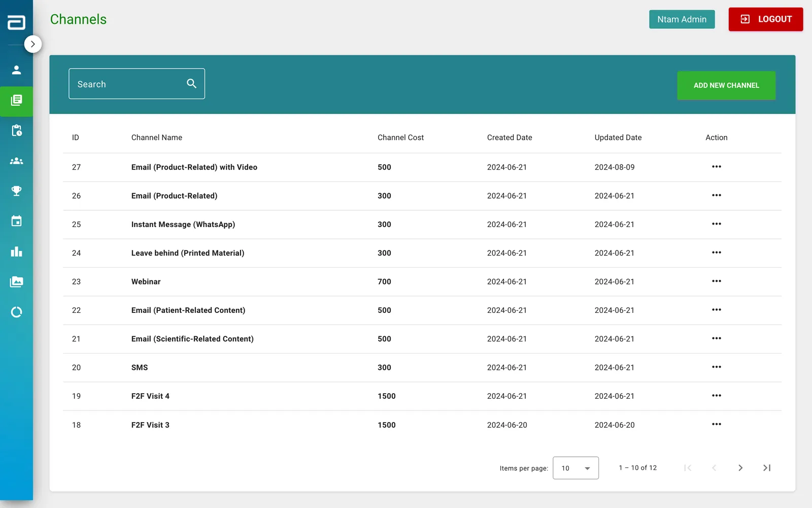
Task: Open the circular progress sidebar icon
Action: pyautogui.click(x=16, y=312)
